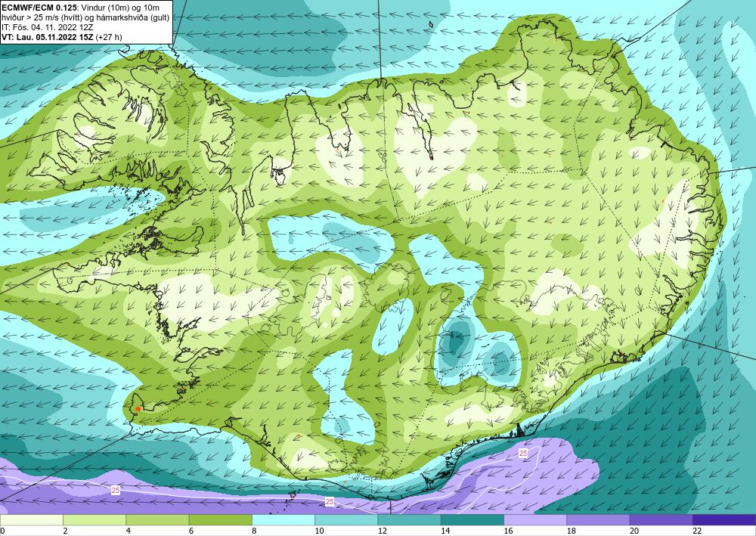
Task: Select the light green 2–4 m/s legend swatch
Action: [x=94, y=520]
